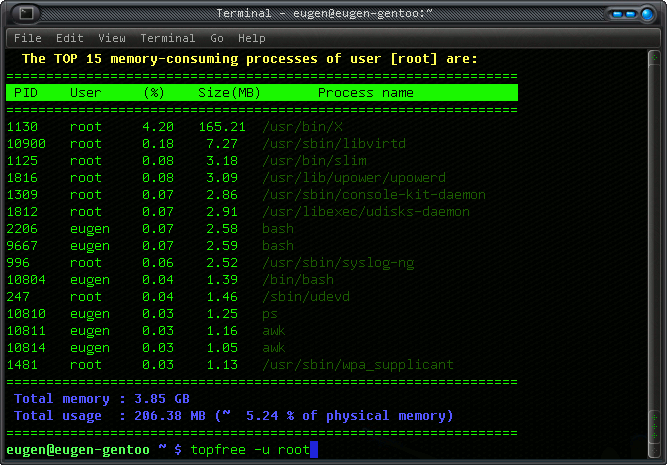Click the size value 165.21

coord(222,127)
